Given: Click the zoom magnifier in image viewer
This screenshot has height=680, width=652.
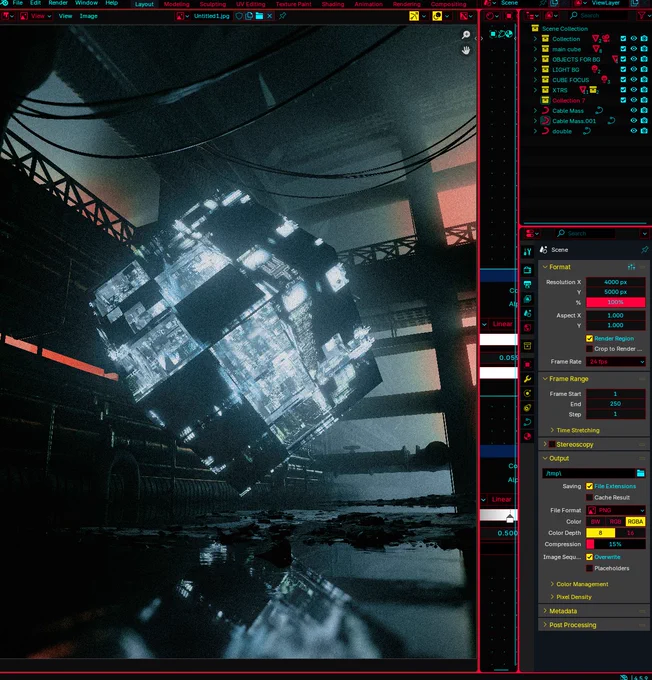Looking at the screenshot, I should click(x=466, y=35).
